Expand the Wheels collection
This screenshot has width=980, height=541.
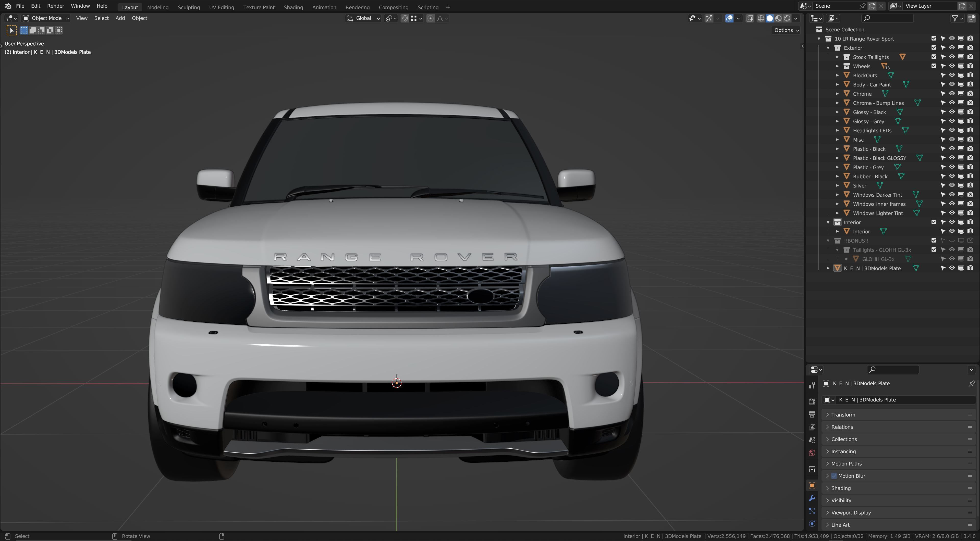tap(837, 66)
